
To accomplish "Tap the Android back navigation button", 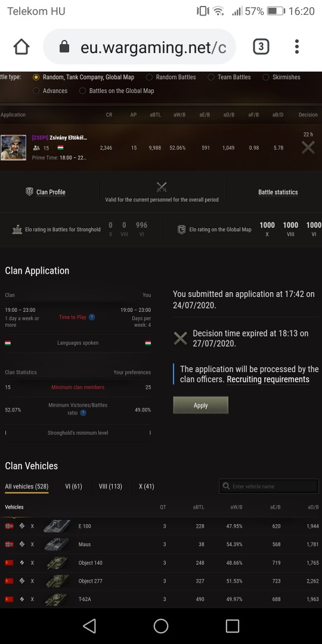I will (x=89, y=626).
